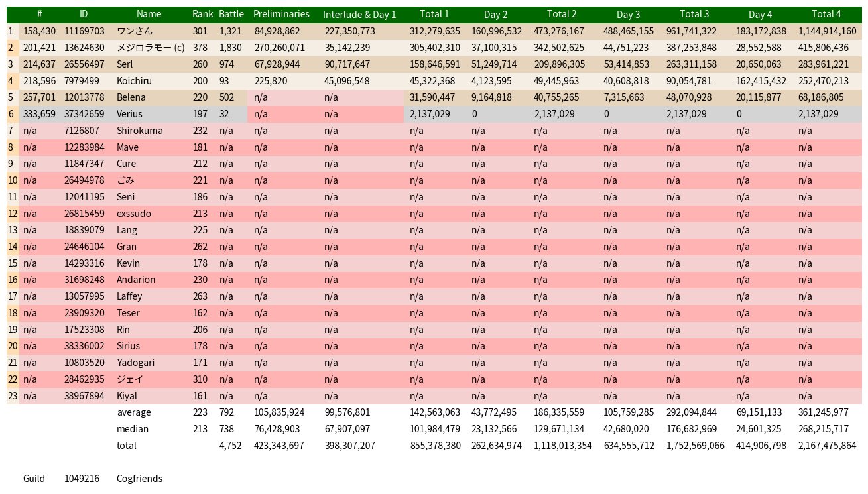Click the name cell "Serl"
The height and width of the screenshot is (494, 868).
[125, 64]
